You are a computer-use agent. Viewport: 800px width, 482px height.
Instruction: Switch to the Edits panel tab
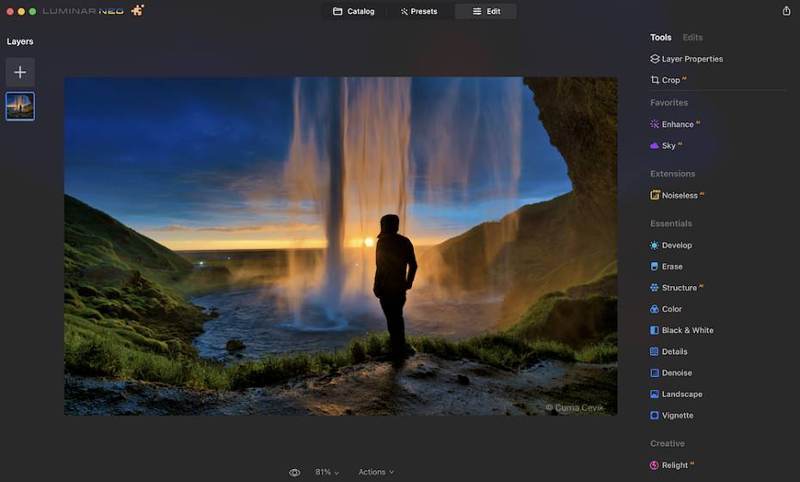click(692, 37)
